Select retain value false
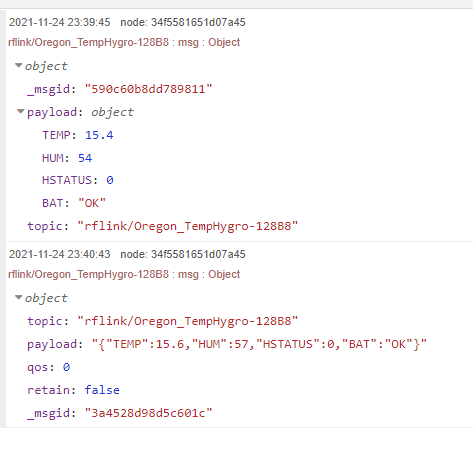 [x=102, y=390]
